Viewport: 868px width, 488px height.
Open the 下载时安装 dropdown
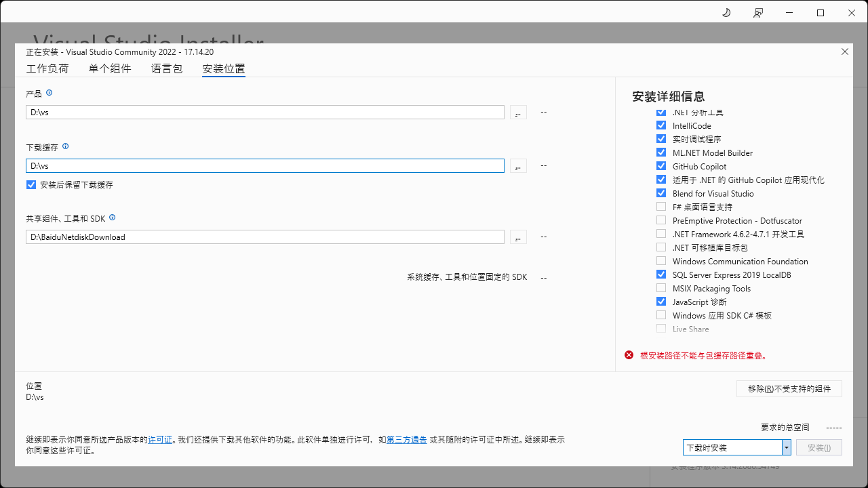click(787, 447)
